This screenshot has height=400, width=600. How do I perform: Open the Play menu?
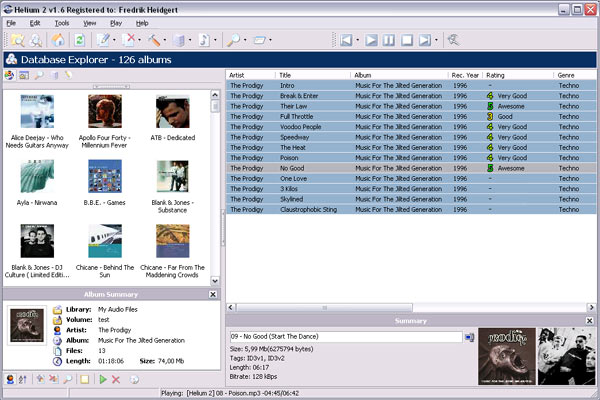point(116,23)
